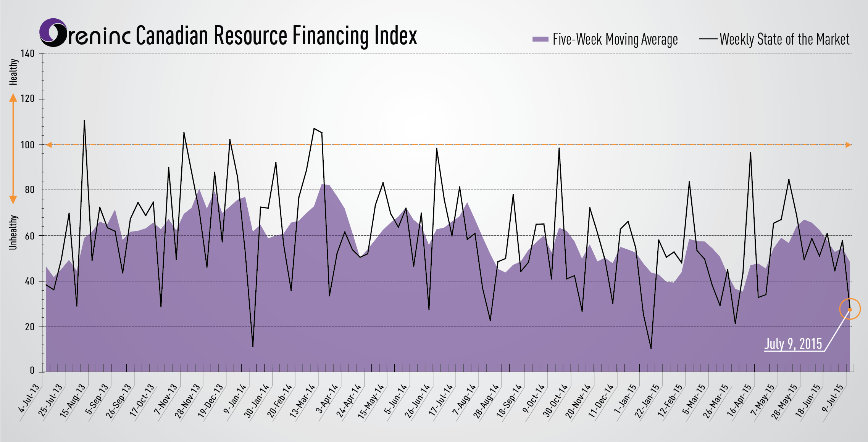
Task: Click the x-axis label 17-Oct-13
Action: [142, 400]
